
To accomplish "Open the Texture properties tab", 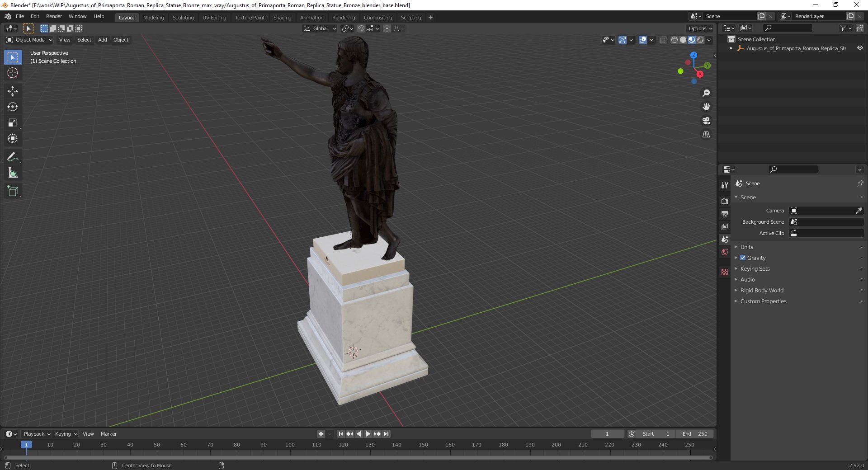I will [x=725, y=272].
